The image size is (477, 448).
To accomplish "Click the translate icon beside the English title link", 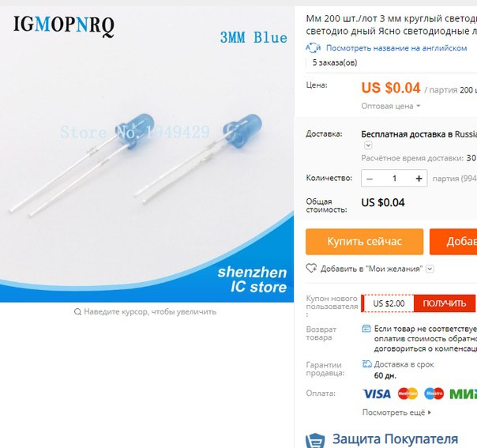I will (x=313, y=47).
